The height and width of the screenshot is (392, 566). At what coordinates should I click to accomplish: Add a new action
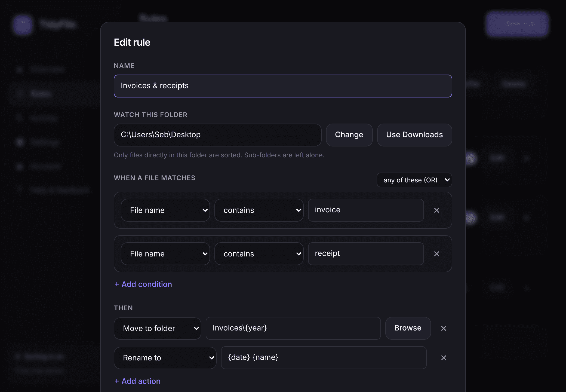tap(137, 381)
